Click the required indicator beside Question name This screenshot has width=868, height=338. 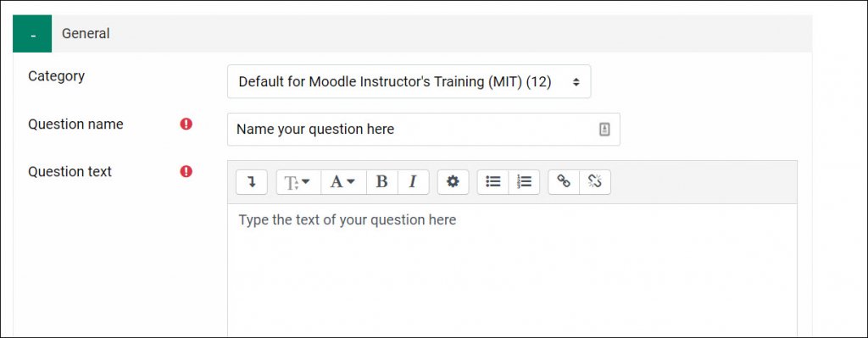186,125
